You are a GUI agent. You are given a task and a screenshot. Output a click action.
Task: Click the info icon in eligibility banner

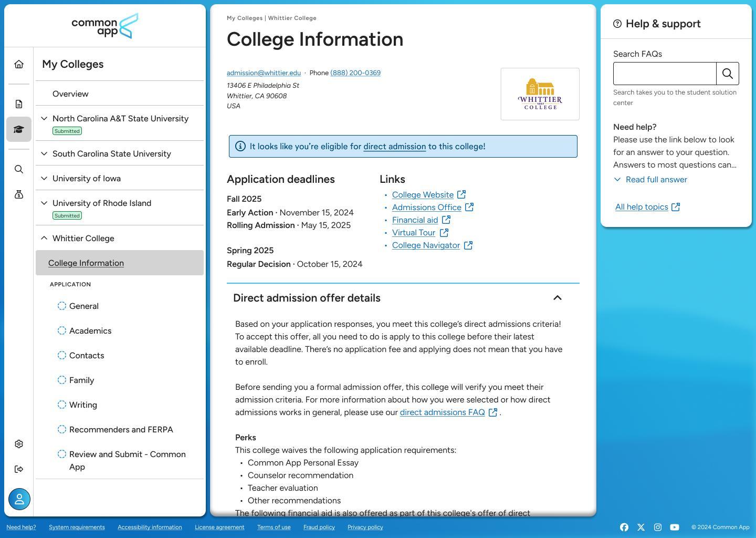tap(240, 146)
